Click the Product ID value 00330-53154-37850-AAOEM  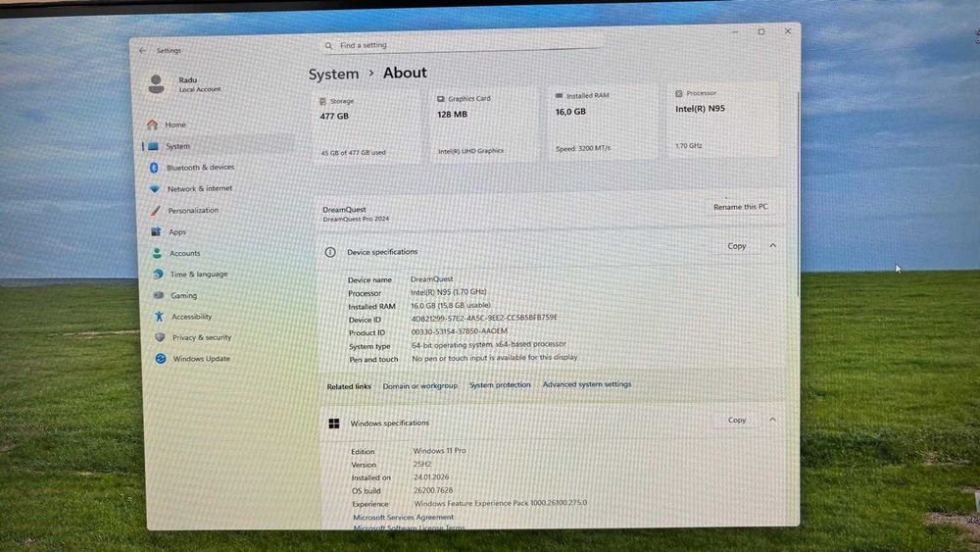point(459,331)
